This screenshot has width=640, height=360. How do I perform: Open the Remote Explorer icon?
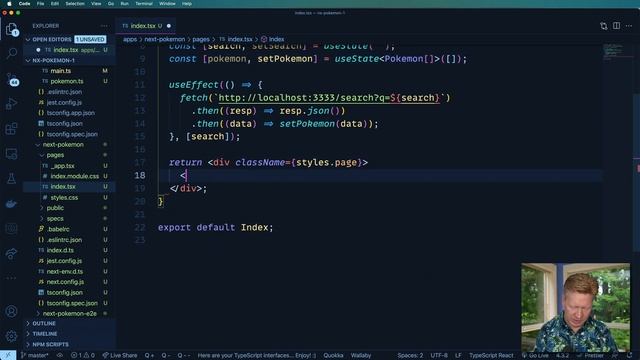pos(11,154)
